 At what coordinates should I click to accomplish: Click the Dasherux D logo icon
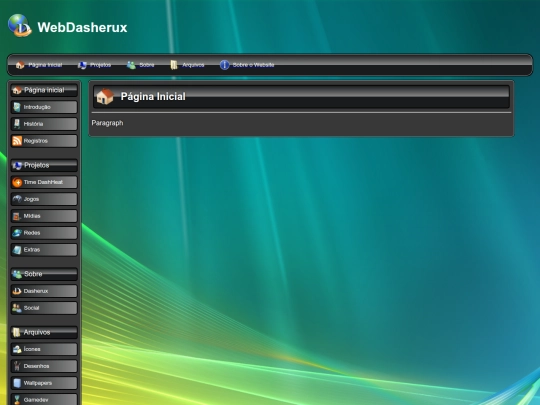17,291
